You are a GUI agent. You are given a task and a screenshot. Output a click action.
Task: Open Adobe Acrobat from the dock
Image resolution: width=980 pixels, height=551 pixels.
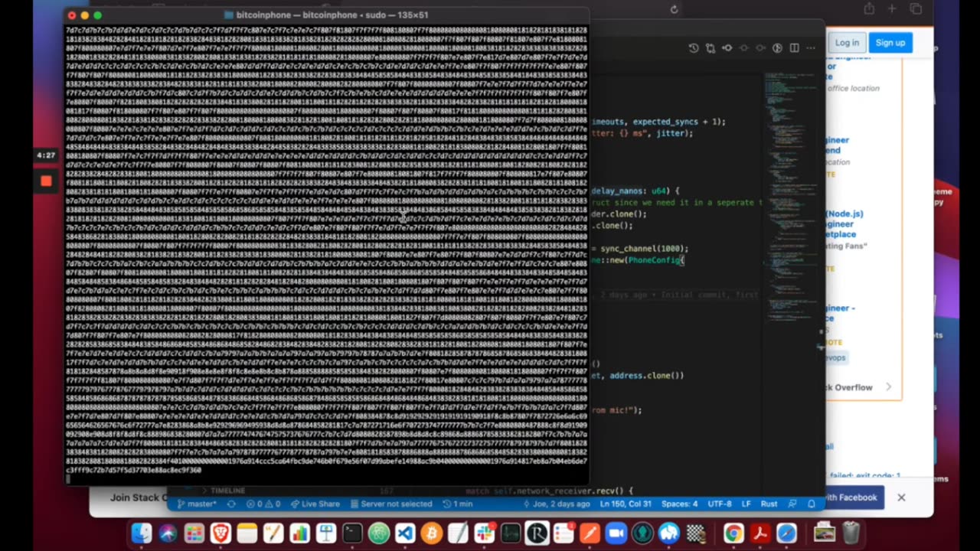coord(759,533)
